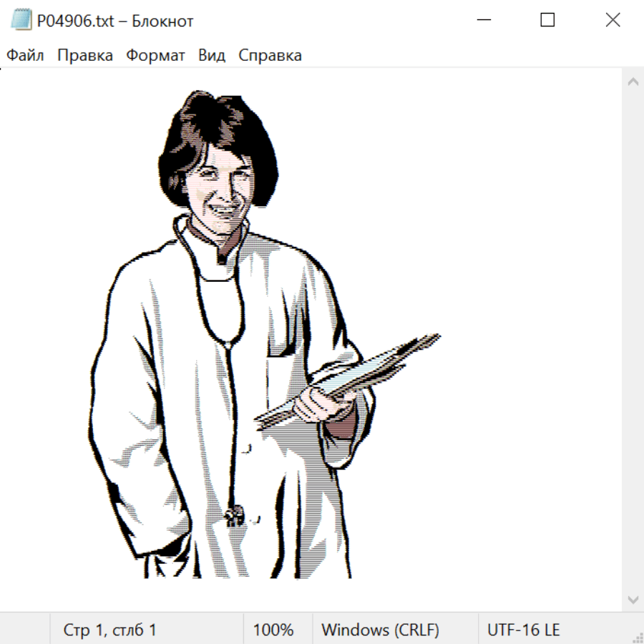Click the Windows (CRLF) line ending indicator
644x644 pixels.
tap(380, 630)
